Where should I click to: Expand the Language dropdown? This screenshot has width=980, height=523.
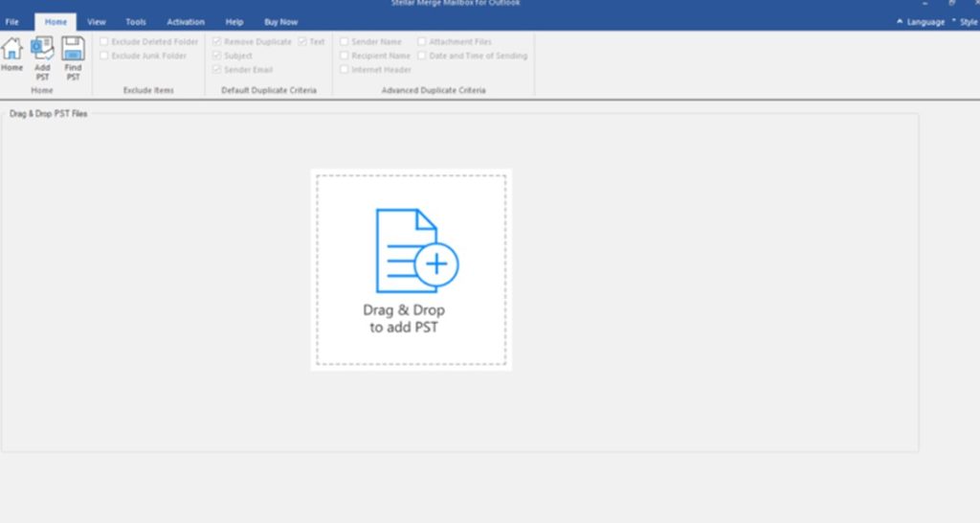pyautogui.click(x=921, y=22)
